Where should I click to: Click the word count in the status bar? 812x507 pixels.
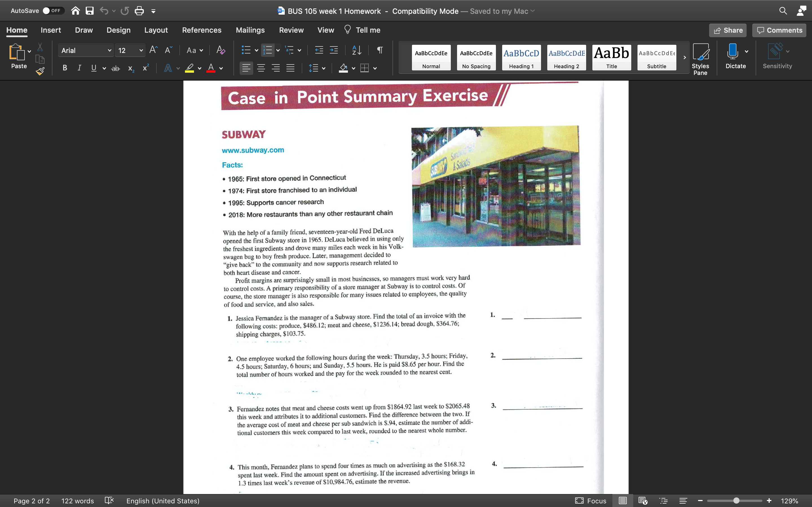[77, 501]
